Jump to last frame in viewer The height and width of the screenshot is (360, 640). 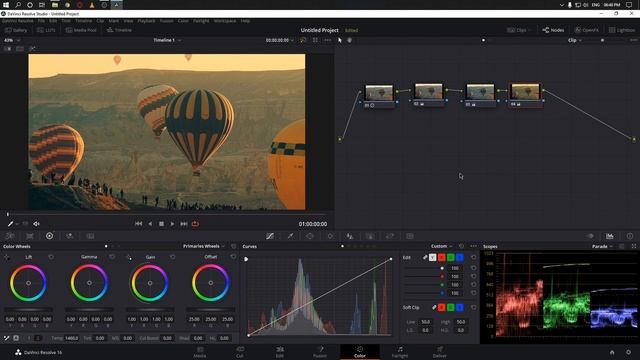[x=184, y=224]
